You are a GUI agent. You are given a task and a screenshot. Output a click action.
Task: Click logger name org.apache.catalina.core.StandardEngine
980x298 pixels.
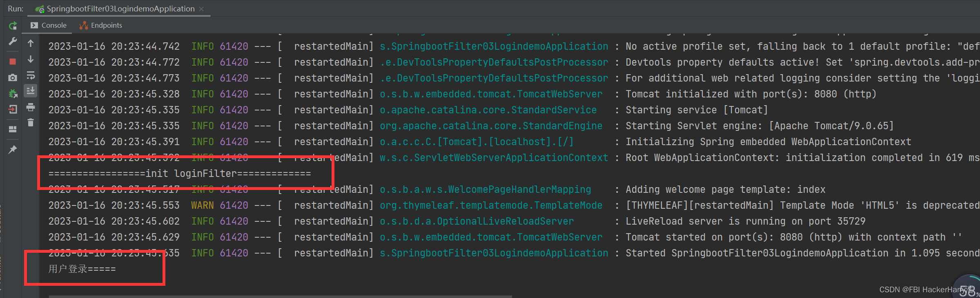click(x=491, y=126)
